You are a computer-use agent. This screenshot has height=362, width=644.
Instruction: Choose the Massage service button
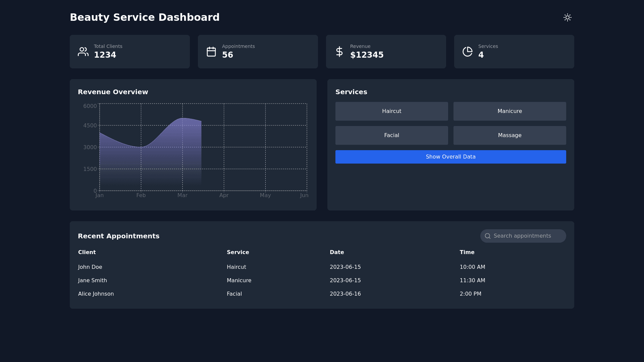click(x=509, y=135)
